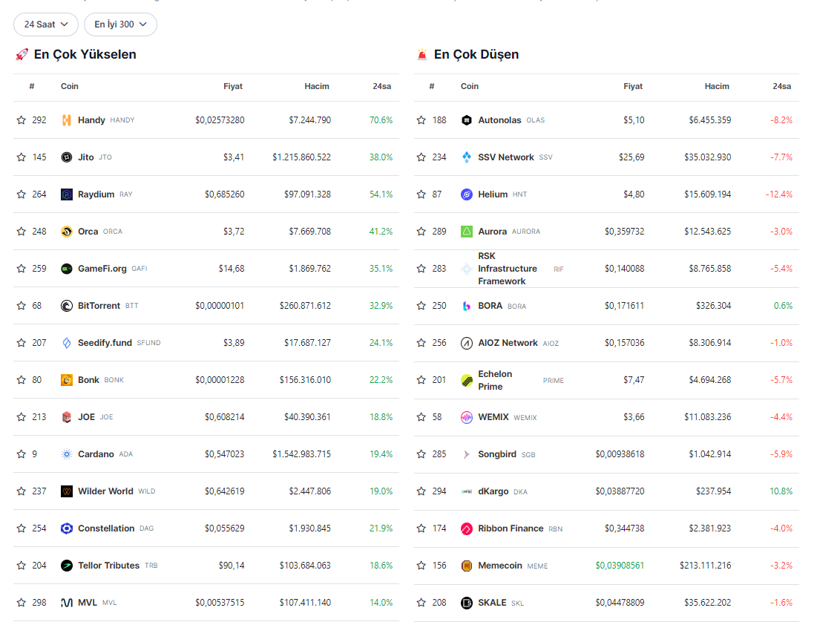Click the Helium coin logo icon
The image size is (840, 622).
pos(466,194)
